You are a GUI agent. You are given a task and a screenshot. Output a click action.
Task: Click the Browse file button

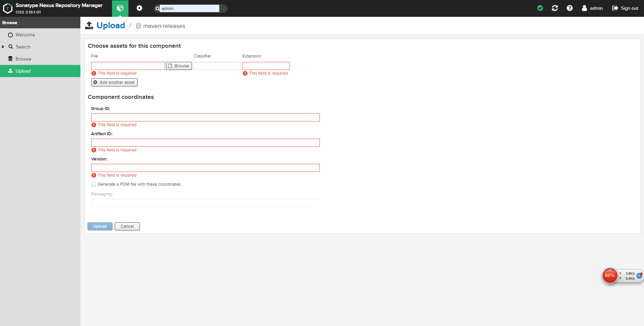[179, 66]
